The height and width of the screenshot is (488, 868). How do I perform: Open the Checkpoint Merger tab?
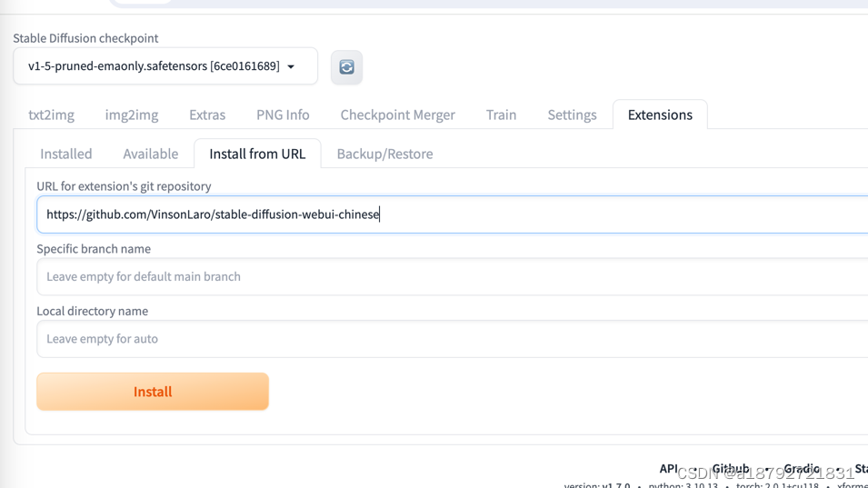(x=397, y=115)
